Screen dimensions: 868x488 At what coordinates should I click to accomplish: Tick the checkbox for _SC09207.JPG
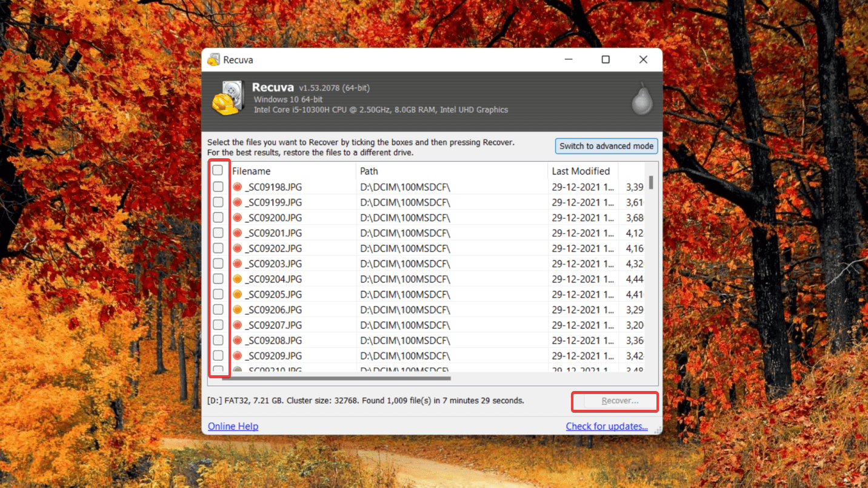click(x=218, y=325)
